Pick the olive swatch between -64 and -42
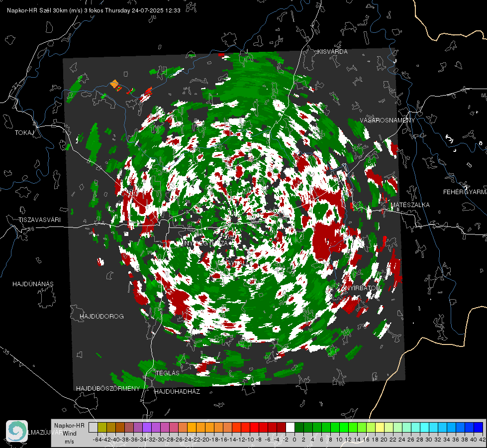Screen dimensions: 487x448 (102, 427)
